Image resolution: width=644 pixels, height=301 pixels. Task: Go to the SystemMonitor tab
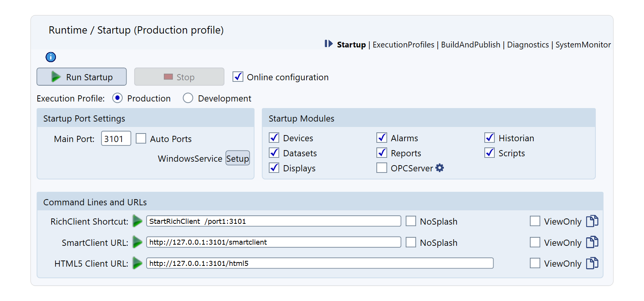point(583,45)
